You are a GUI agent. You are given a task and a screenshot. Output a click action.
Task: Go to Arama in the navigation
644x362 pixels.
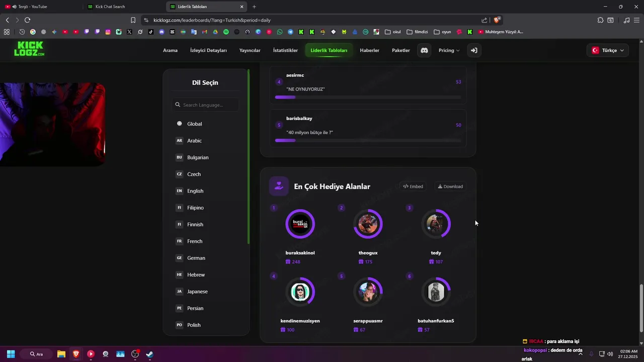coord(170,50)
